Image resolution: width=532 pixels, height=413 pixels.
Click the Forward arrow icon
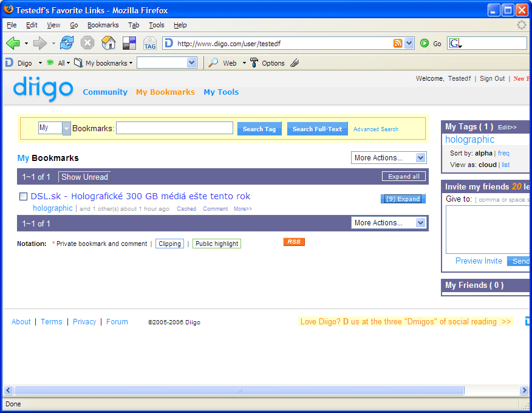pos(40,44)
